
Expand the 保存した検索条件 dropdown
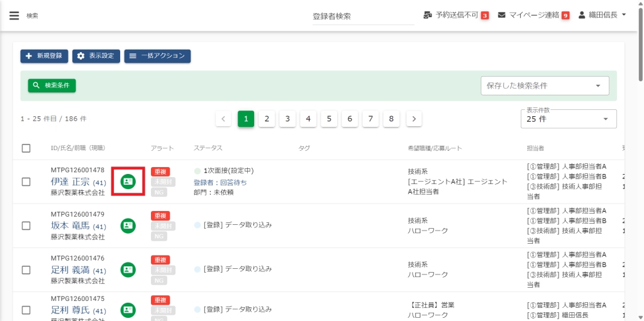pos(545,86)
